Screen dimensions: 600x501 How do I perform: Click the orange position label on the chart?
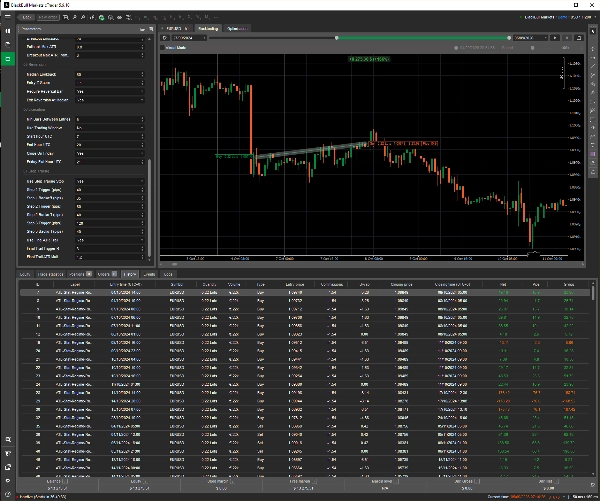point(403,144)
